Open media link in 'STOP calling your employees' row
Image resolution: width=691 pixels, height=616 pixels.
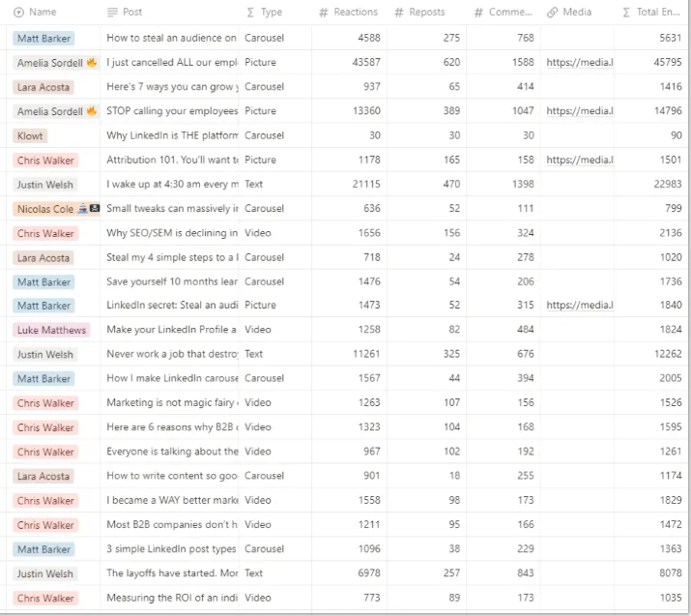tap(580, 111)
